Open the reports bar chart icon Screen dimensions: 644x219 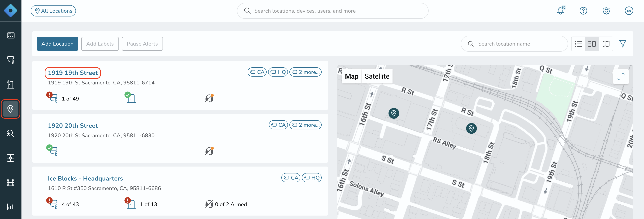point(11,207)
